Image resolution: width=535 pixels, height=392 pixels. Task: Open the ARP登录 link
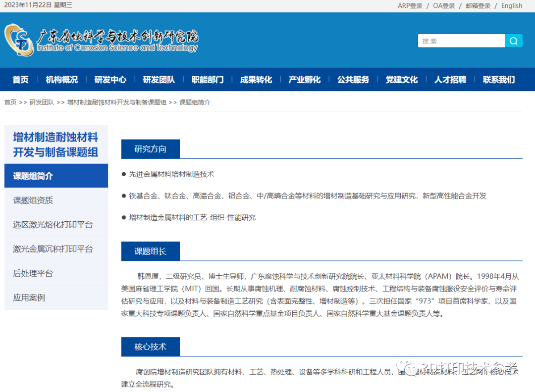[x=410, y=6]
